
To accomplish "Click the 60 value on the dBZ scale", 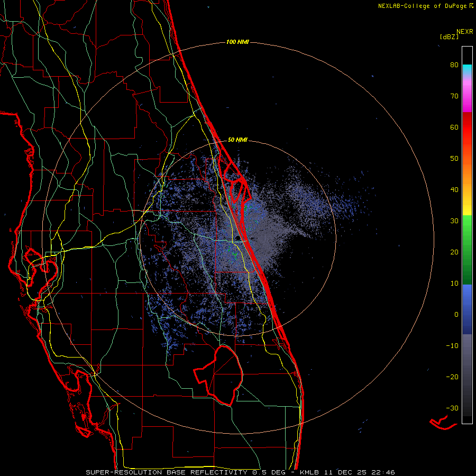I will coord(454,127).
